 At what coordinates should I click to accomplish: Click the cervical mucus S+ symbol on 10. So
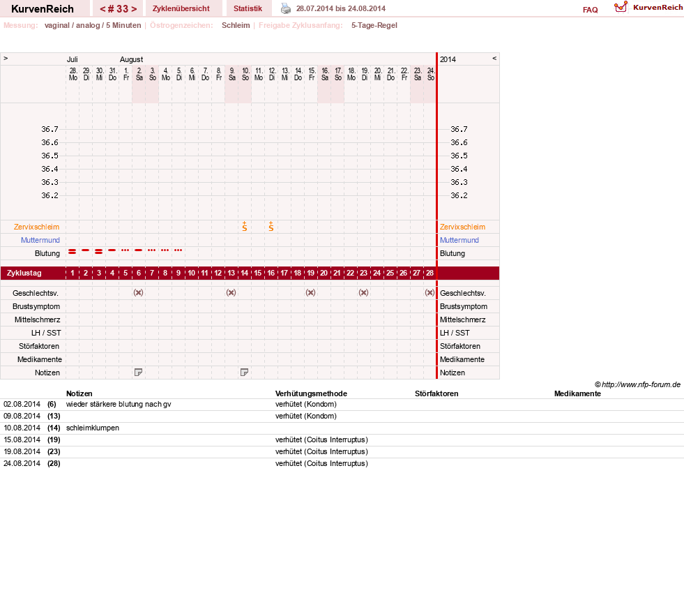click(x=245, y=226)
